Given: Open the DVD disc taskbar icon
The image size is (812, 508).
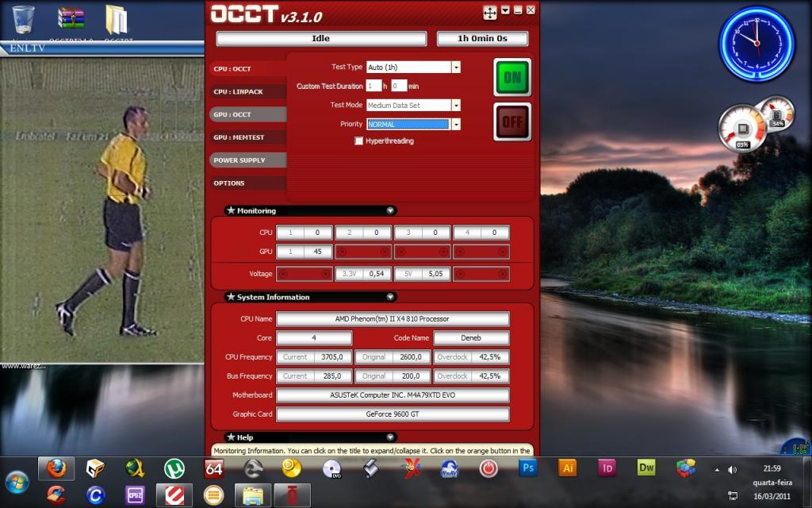Looking at the screenshot, I should pyautogui.click(x=331, y=468).
